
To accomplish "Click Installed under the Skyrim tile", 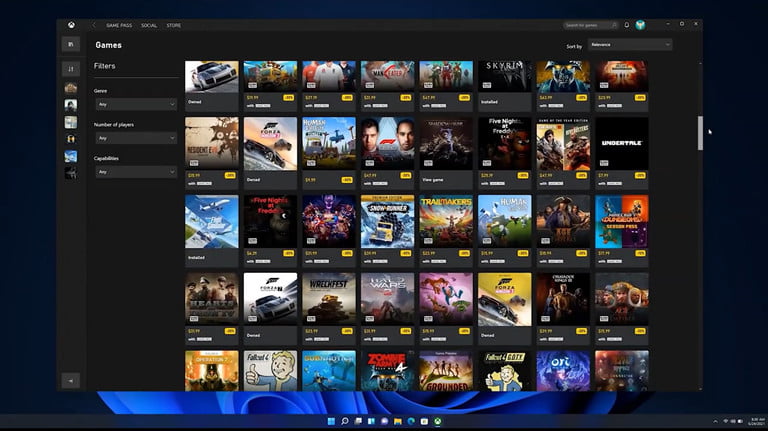I will click(489, 102).
